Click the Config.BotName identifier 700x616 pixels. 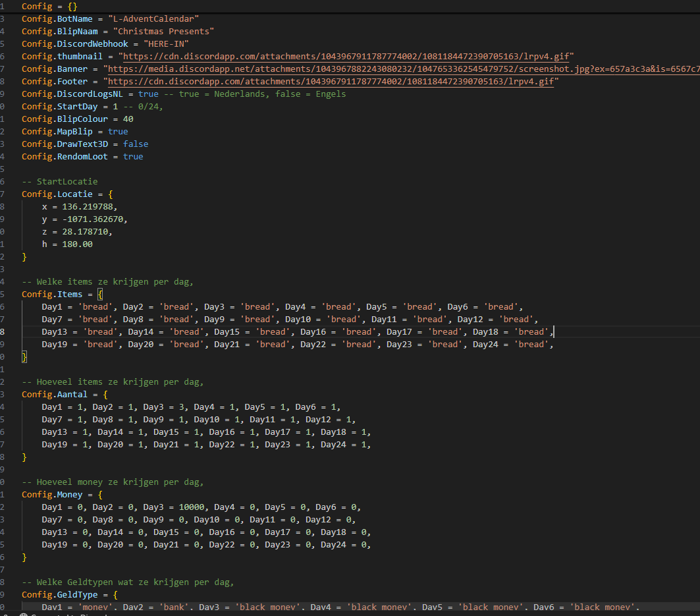57,18
